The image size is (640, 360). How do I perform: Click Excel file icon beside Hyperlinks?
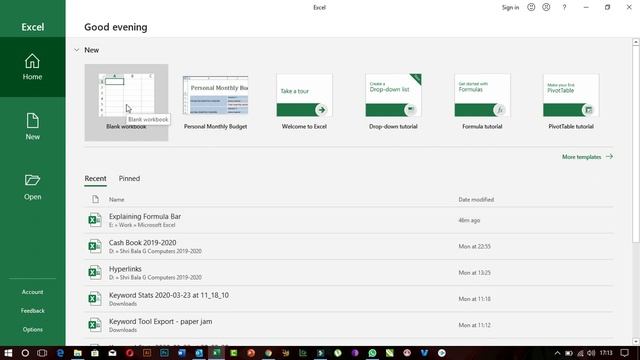point(95,272)
